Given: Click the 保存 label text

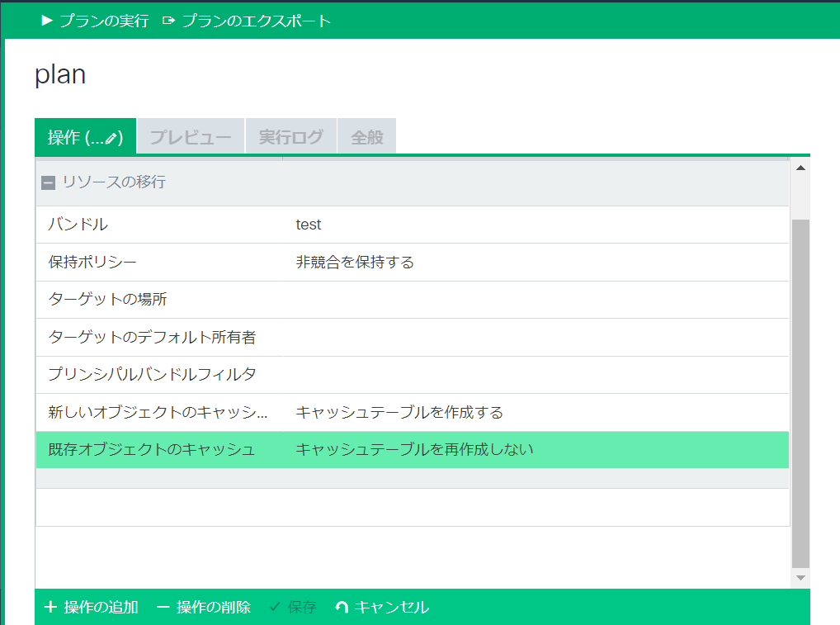Looking at the screenshot, I should coord(302,607).
